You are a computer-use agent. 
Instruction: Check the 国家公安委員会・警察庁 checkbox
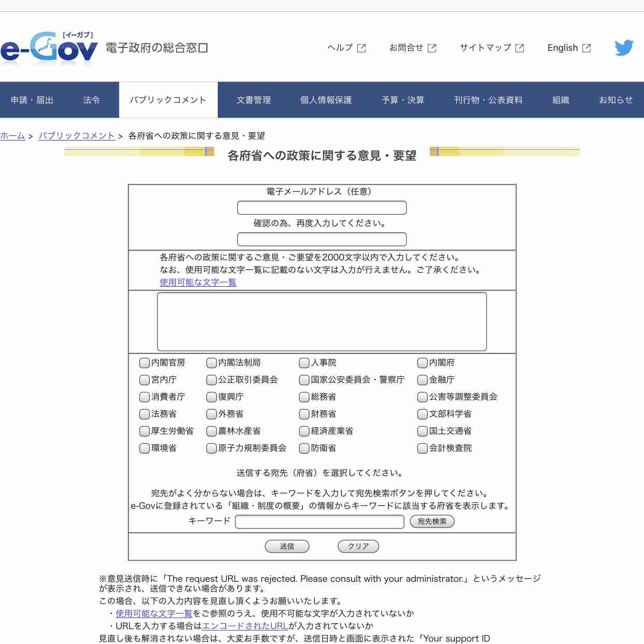tap(304, 380)
